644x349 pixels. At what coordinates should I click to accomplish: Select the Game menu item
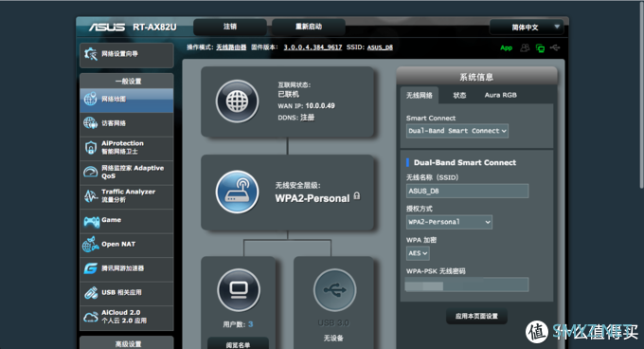(127, 221)
